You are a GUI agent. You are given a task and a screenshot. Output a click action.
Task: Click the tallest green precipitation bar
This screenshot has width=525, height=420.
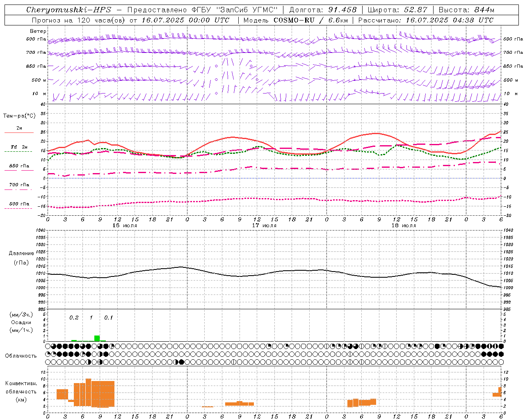click(97, 338)
